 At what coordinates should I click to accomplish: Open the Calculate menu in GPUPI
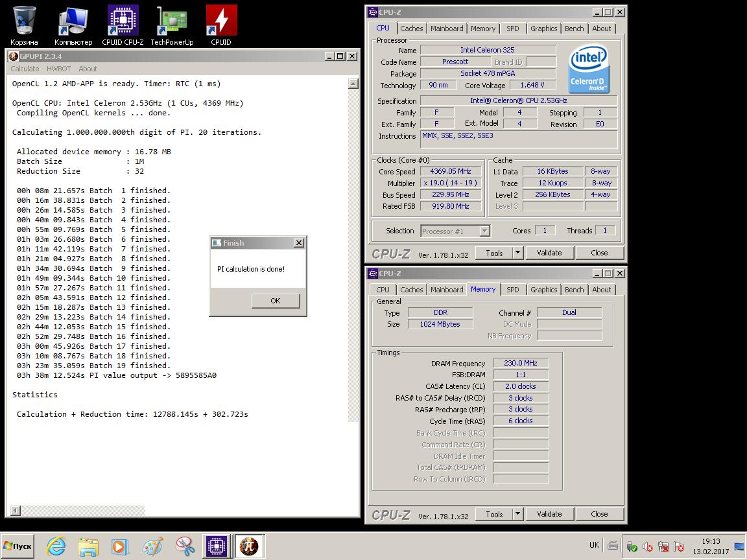pyautogui.click(x=25, y=69)
